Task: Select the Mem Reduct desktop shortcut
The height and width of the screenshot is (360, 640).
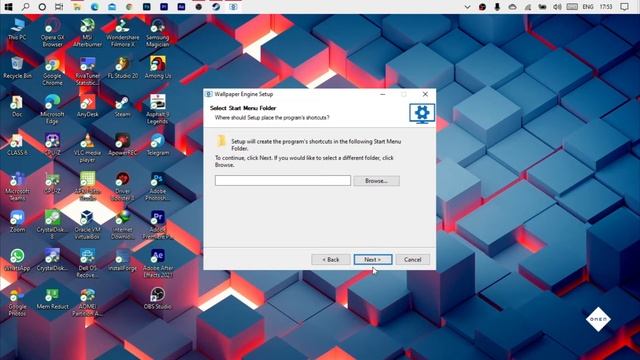Action: click(52, 298)
